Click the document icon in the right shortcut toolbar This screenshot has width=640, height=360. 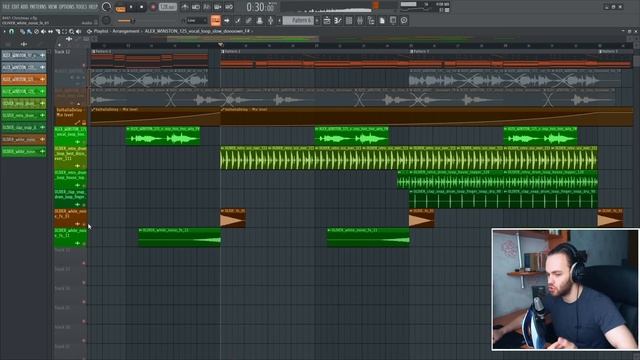point(382,20)
